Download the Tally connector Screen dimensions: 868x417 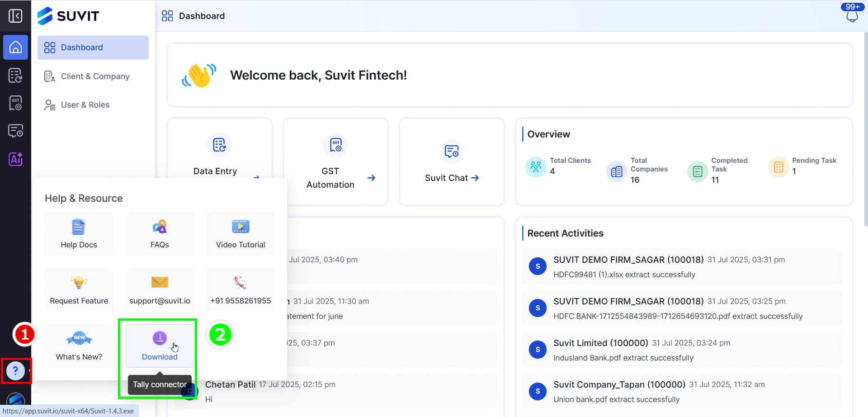[160, 346]
